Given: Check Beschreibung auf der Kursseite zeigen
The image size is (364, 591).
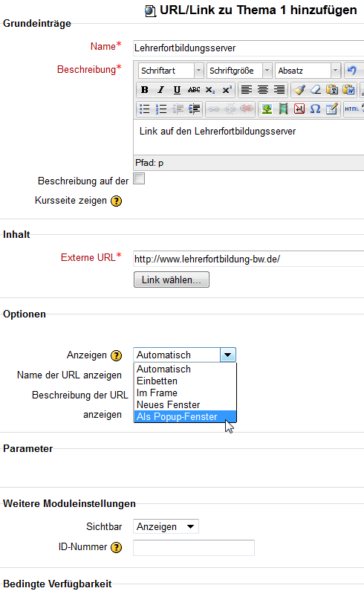Looking at the screenshot, I should [139, 178].
